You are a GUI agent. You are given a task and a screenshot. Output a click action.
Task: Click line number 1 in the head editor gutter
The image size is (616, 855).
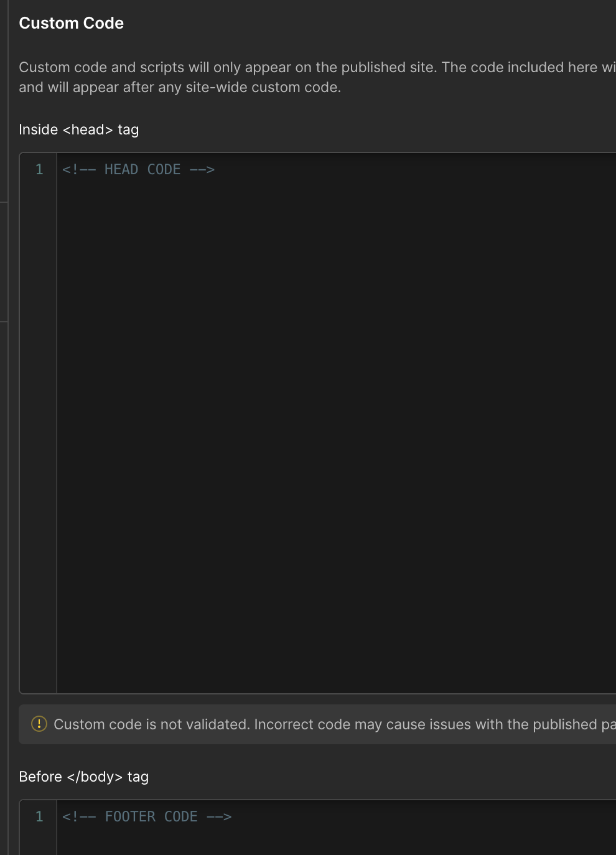click(39, 169)
